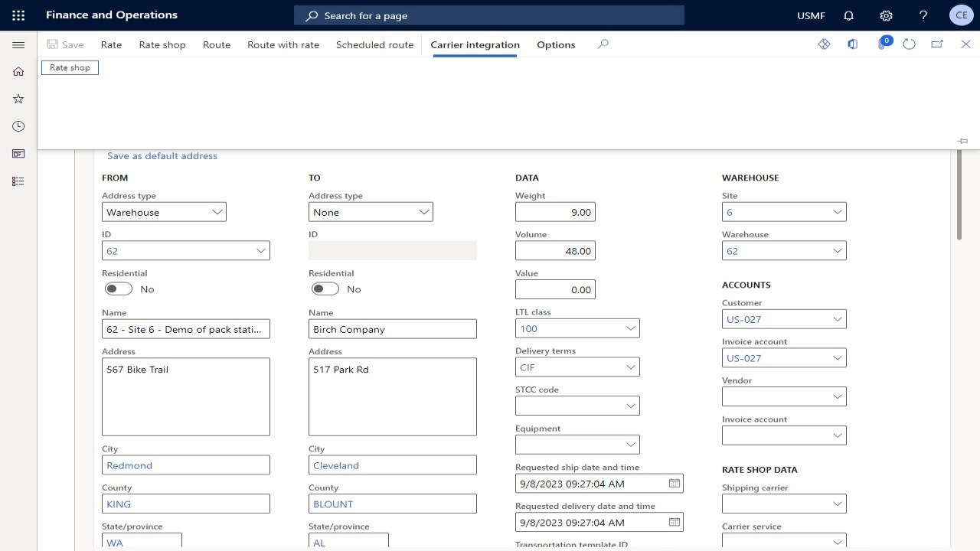Image resolution: width=980 pixels, height=551 pixels.
Task: Click TO Name field Birch Company
Action: pos(393,328)
